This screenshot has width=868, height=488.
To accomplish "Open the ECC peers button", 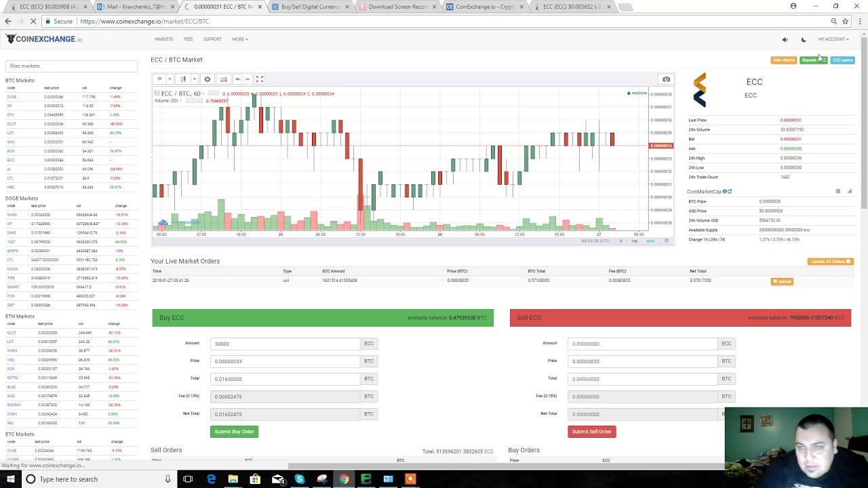I will [842, 60].
